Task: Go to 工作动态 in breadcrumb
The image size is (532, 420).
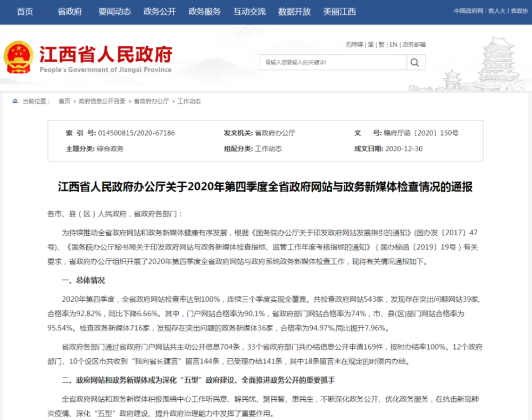Action: (x=189, y=101)
